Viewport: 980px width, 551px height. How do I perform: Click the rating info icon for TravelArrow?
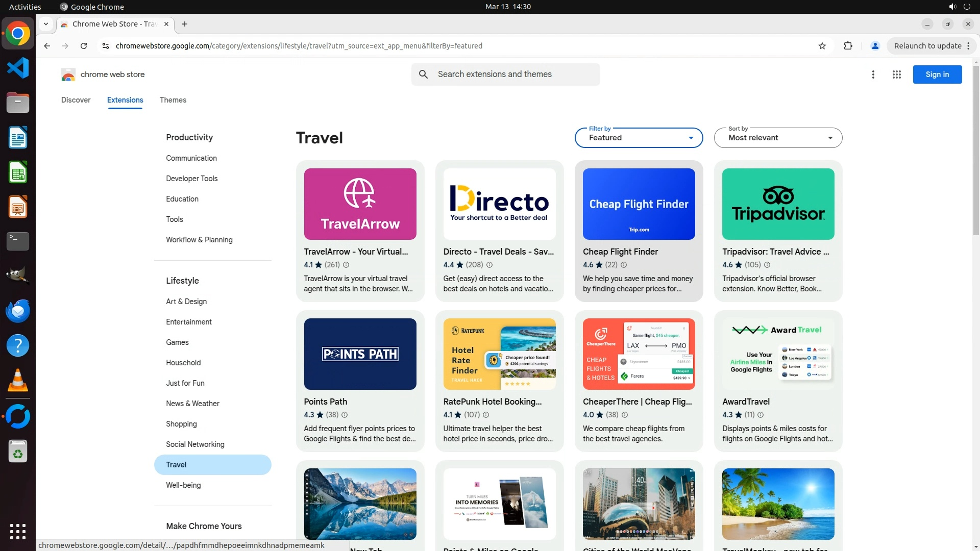point(346,265)
